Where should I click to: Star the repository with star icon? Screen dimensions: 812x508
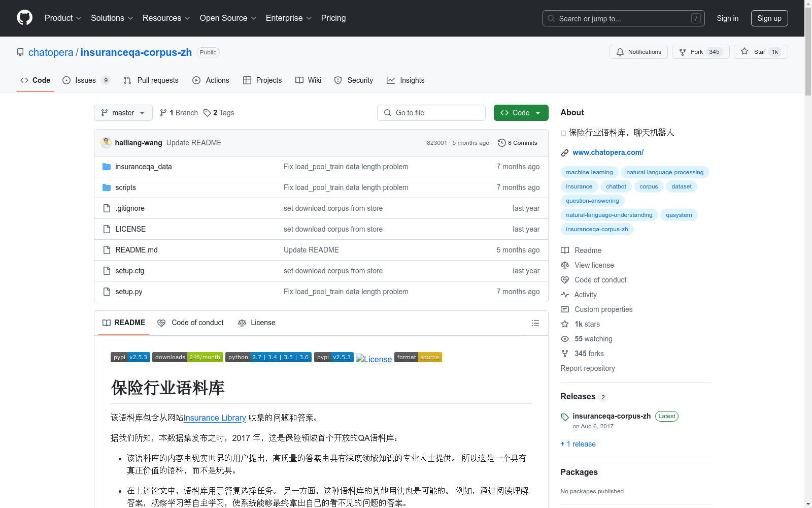[x=745, y=51]
